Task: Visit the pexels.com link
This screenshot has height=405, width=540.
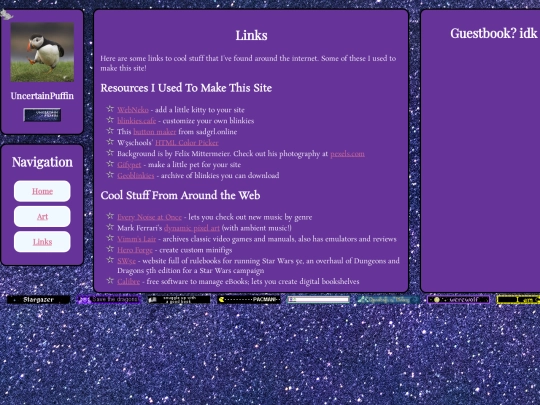Action: click(x=347, y=154)
